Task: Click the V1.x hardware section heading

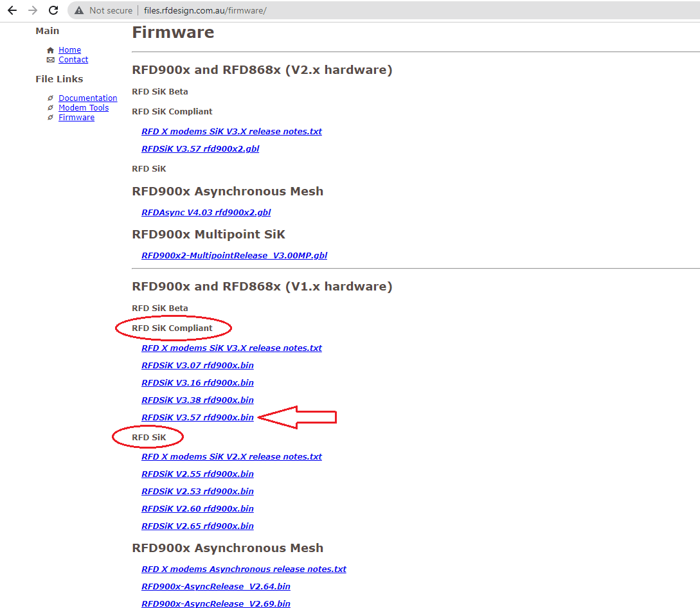Action: 262,287
